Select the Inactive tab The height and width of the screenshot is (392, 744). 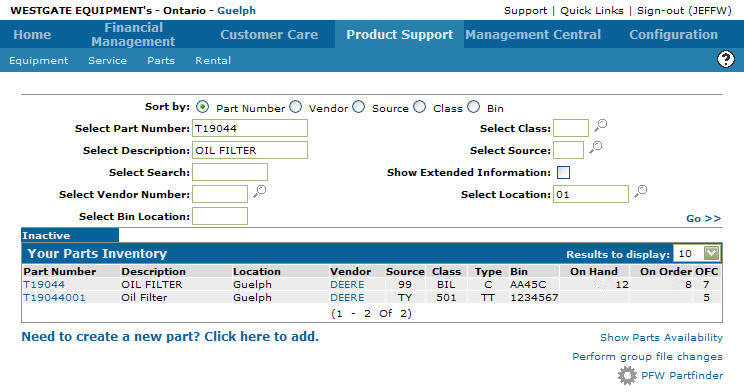pos(70,235)
